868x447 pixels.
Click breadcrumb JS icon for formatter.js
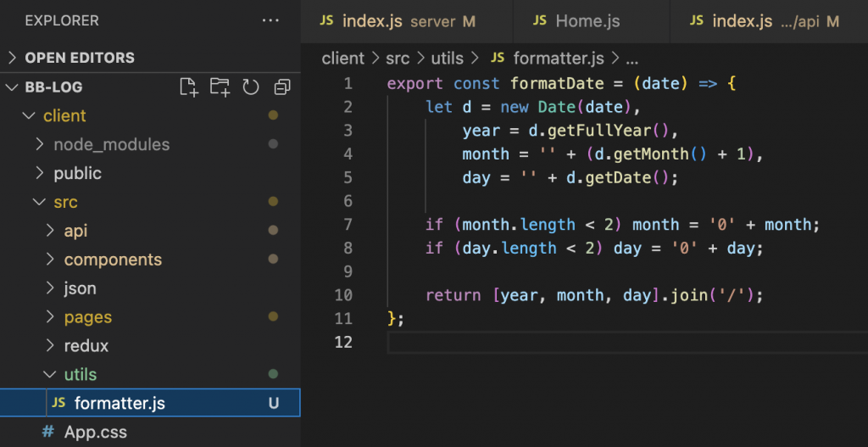coord(498,59)
